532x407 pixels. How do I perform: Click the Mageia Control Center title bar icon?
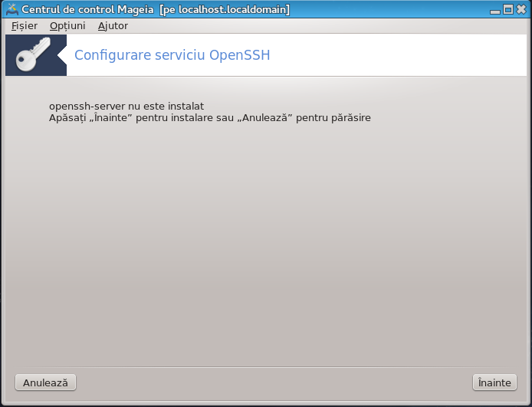tap(12, 9)
